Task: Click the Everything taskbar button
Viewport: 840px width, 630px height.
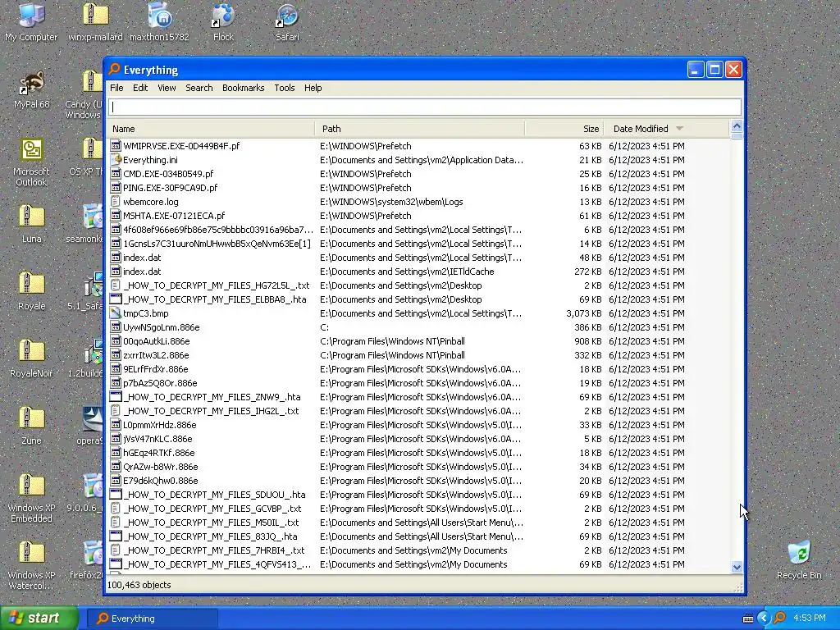Action: tap(152, 619)
